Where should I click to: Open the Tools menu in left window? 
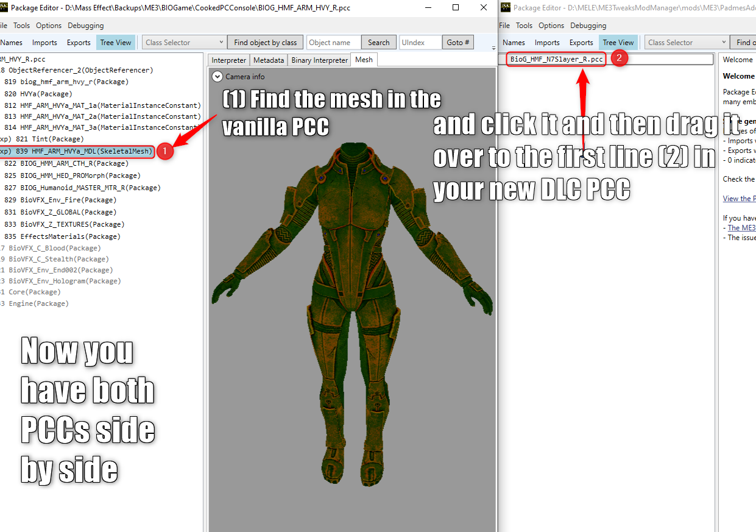click(21, 26)
